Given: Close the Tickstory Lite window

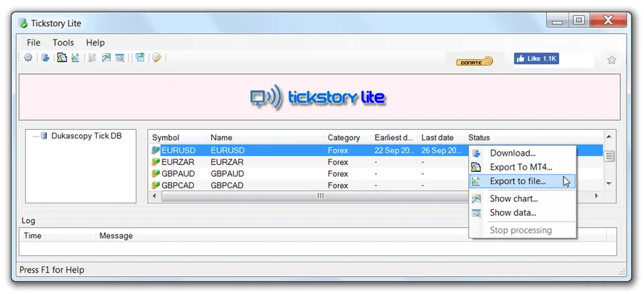Looking at the screenshot, I should click(608, 21).
